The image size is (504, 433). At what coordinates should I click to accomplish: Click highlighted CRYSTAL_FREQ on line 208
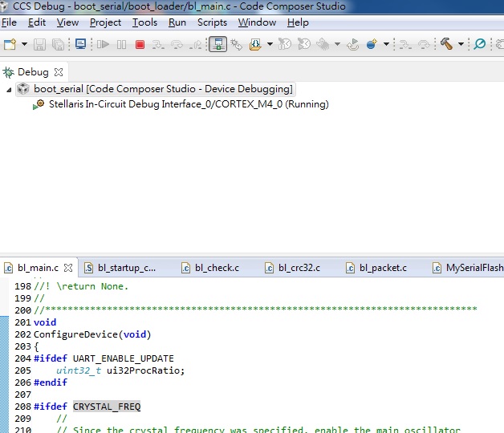point(107,407)
